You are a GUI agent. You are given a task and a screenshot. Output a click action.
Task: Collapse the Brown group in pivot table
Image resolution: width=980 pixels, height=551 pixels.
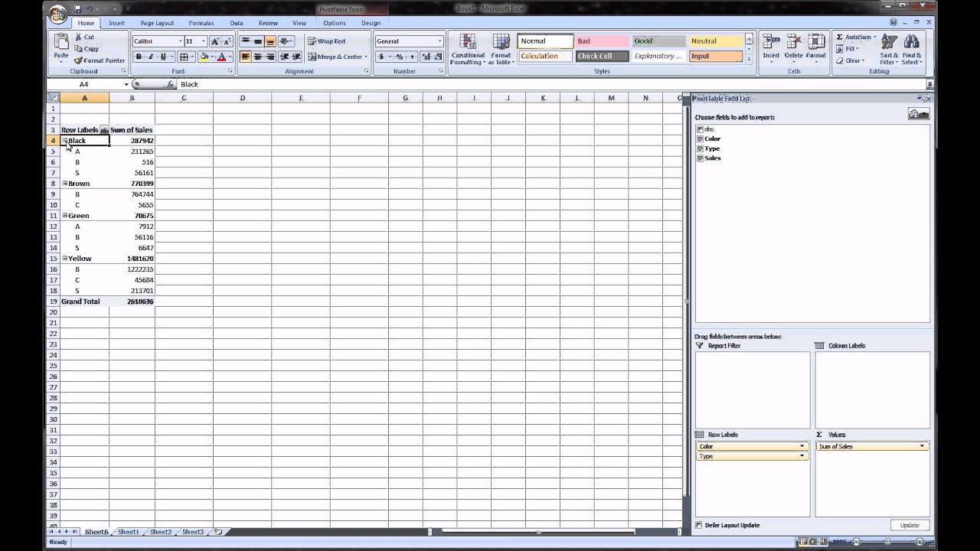tap(65, 184)
